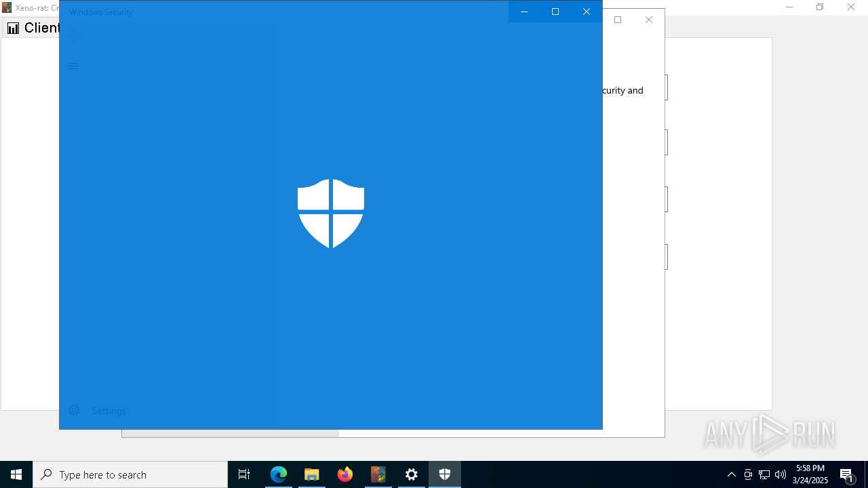Close the Xeno-rat window
This screenshot has height=488, width=868.
[x=851, y=7]
